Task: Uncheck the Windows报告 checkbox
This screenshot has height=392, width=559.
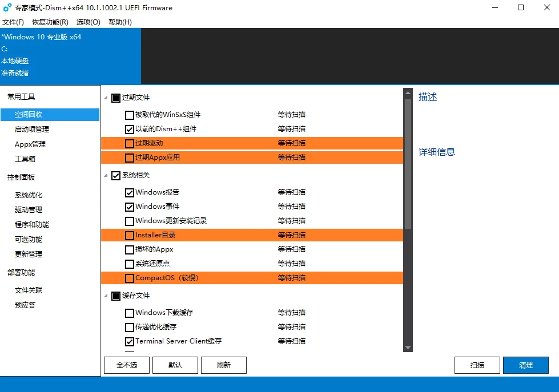Action: [130, 193]
